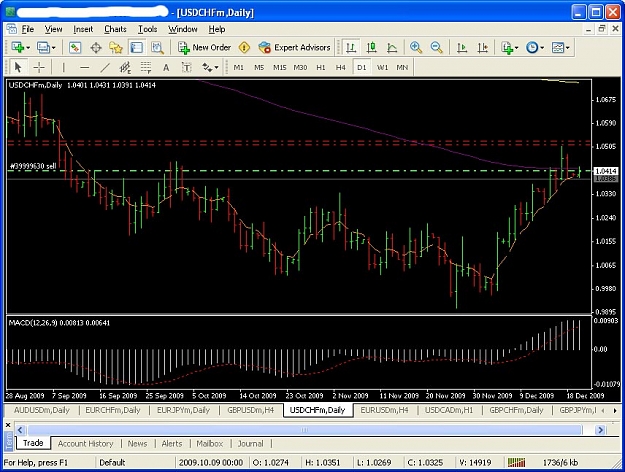Show the Navigator folder-star icon
Viewport: 625px width, 472px height.
point(116,48)
